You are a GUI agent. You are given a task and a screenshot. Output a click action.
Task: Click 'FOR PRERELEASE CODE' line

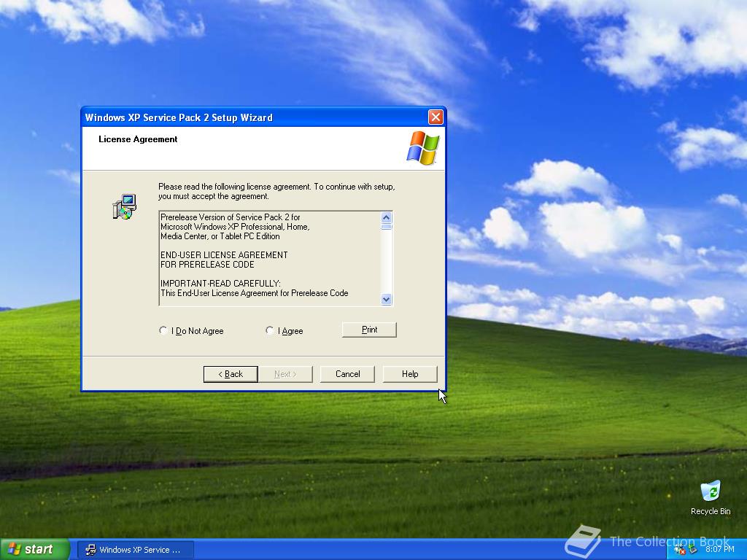(x=207, y=264)
